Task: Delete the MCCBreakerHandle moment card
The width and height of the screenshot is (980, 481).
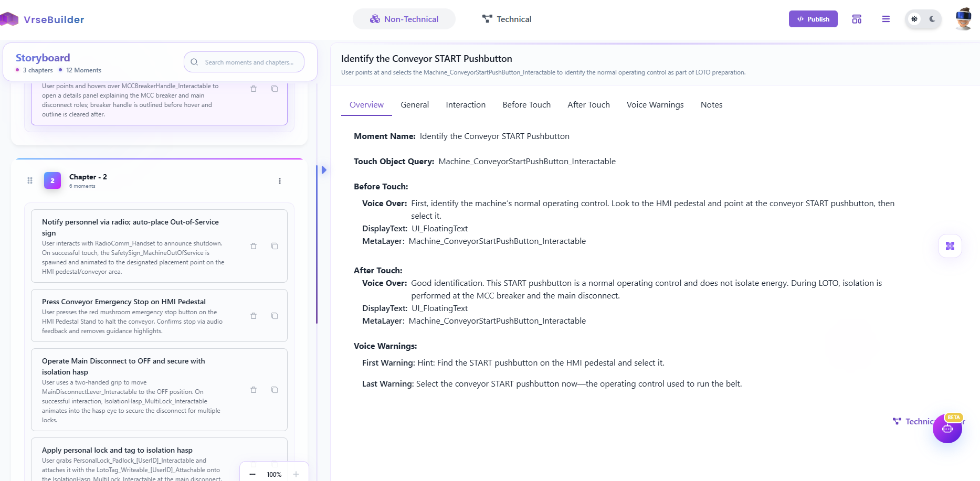Action: [x=254, y=89]
